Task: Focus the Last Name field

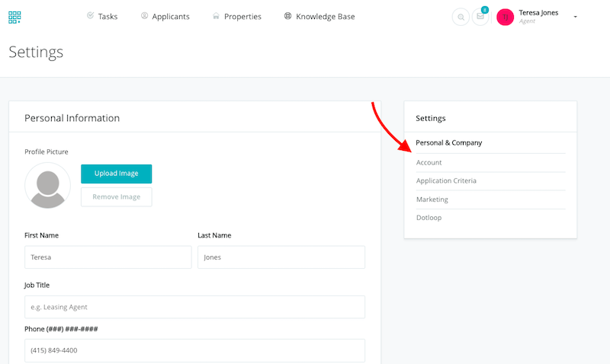Action: (281, 257)
